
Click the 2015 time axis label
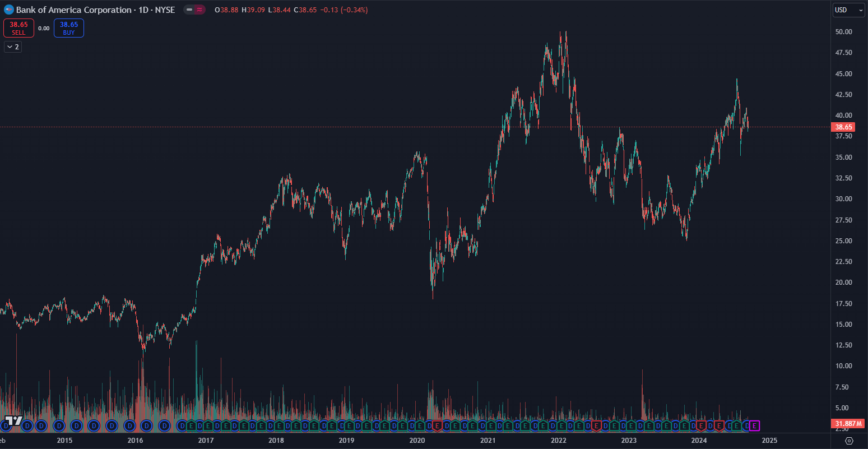64,441
